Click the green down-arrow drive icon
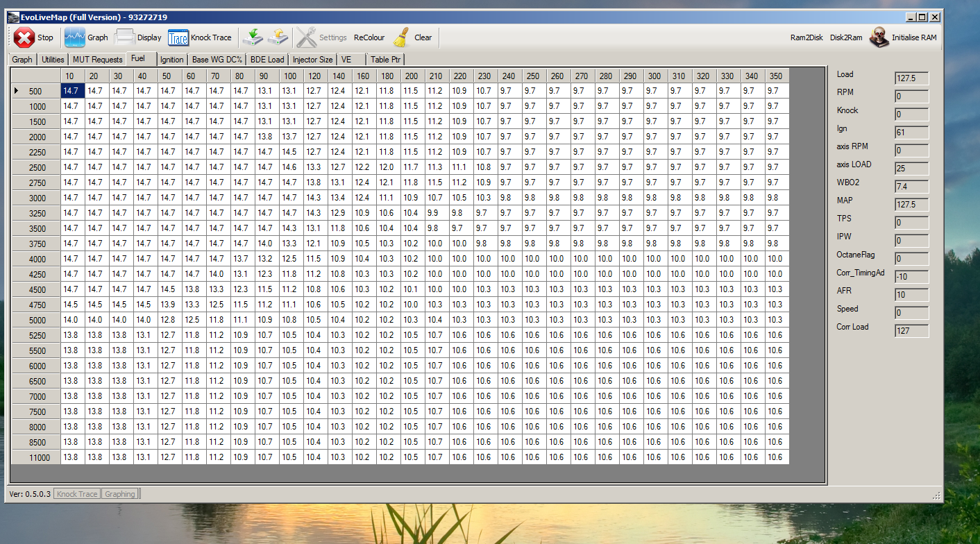 253,37
